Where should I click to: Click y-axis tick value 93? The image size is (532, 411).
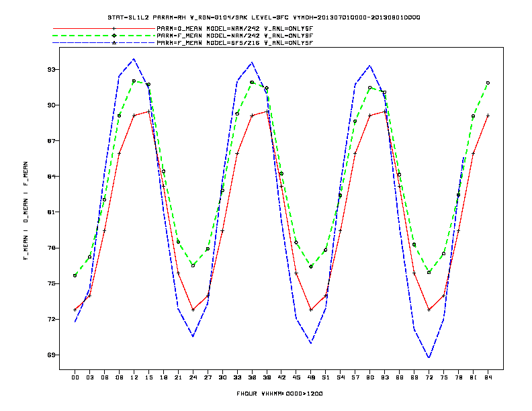click(51, 70)
